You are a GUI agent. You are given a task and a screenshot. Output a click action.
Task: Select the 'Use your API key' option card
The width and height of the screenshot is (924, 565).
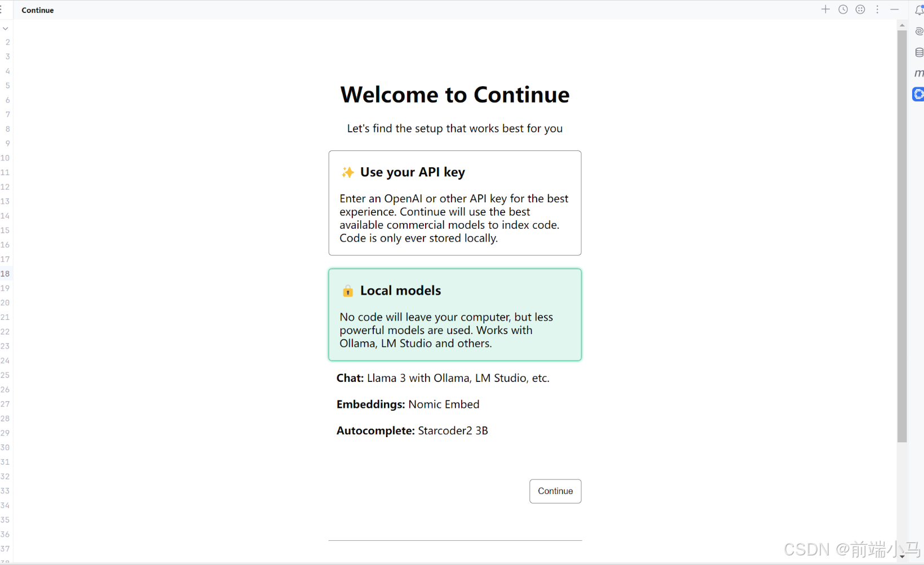pyautogui.click(x=455, y=203)
